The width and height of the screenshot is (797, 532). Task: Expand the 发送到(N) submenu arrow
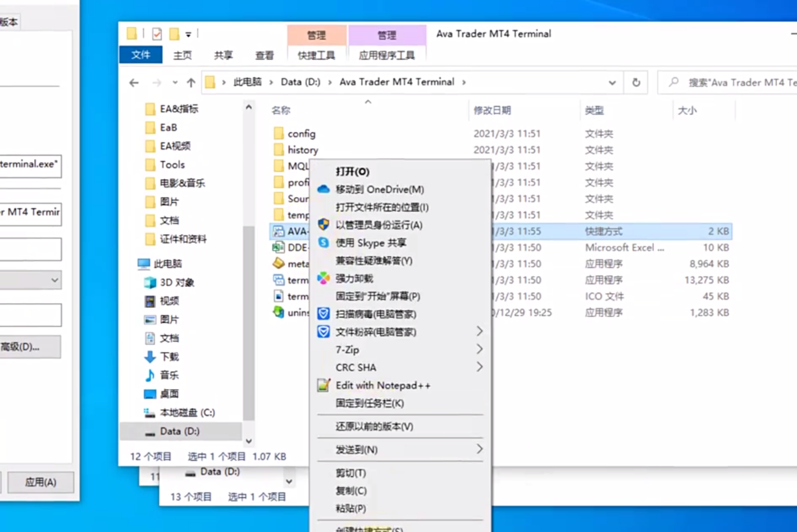point(480,449)
